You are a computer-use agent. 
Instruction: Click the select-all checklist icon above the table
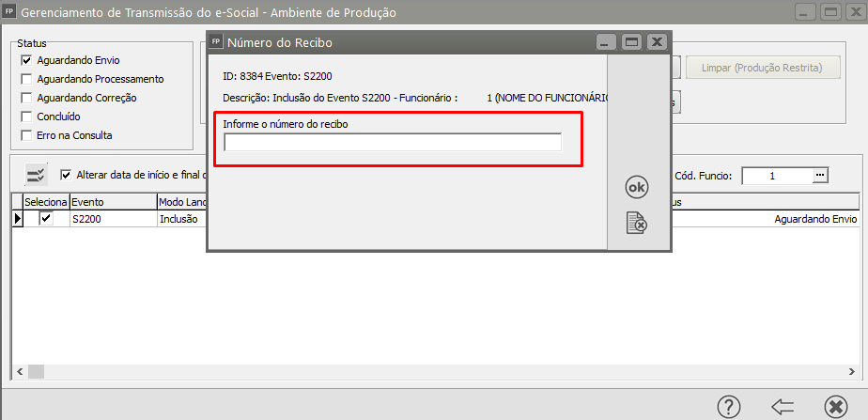[36, 175]
